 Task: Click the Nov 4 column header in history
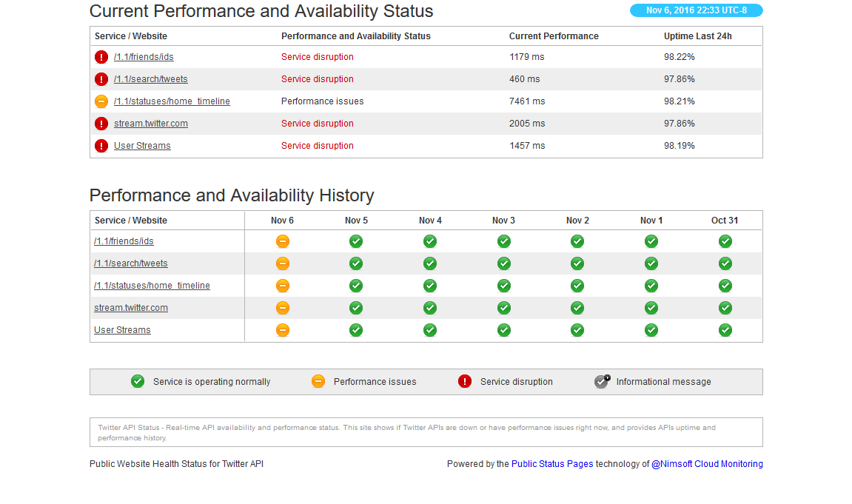coord(430,221)
